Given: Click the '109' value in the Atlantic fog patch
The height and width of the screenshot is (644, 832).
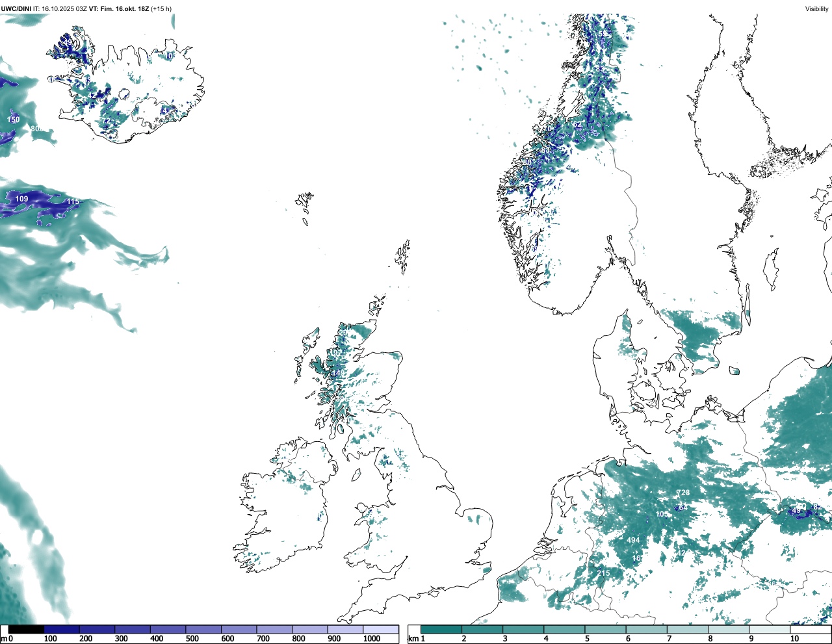Looking at the screenshot, I should click(x=21, y=199).
